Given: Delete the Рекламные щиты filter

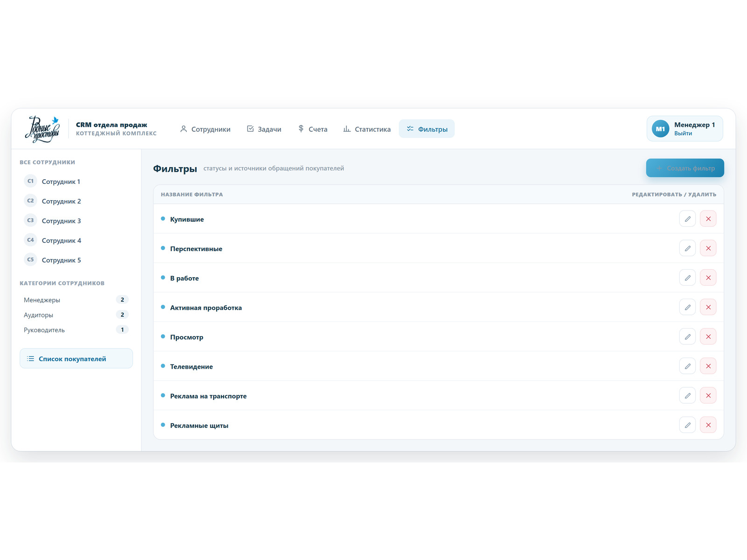Looking at the screenshot, I should coord(708,425).
